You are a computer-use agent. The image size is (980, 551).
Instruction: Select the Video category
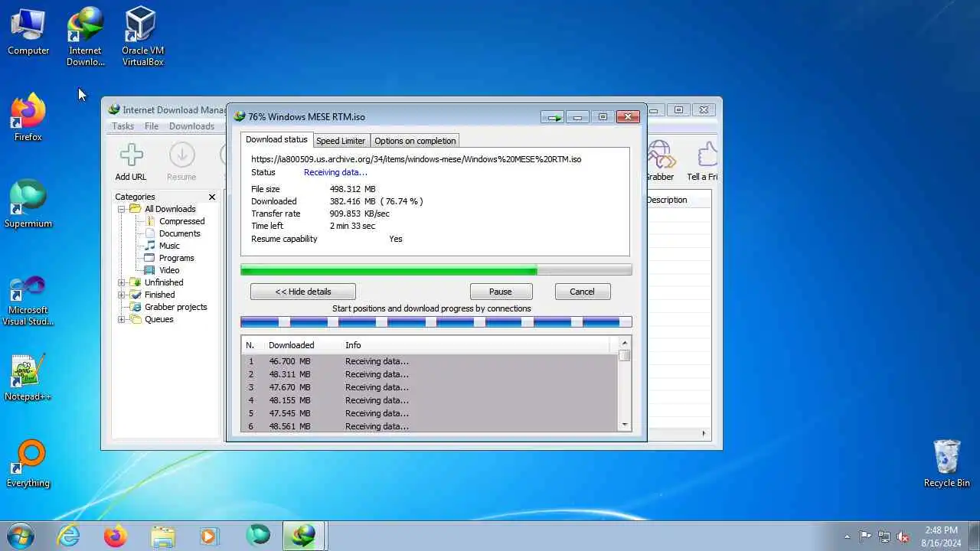(x=169, y=270)
